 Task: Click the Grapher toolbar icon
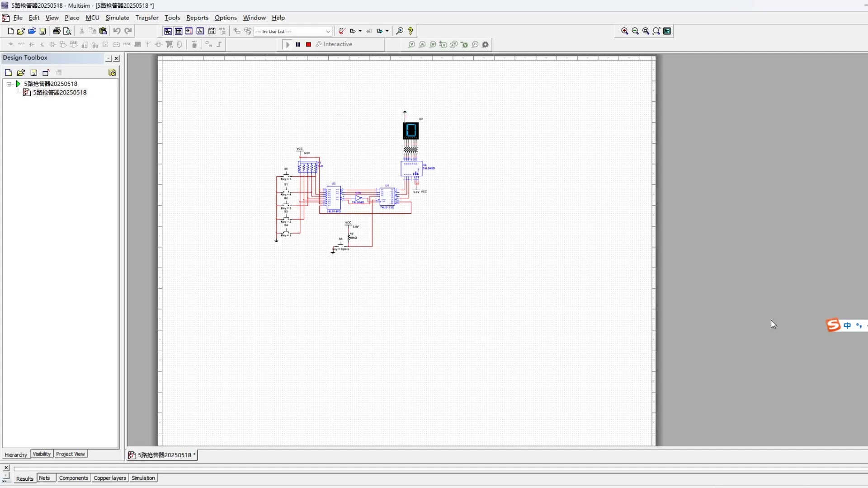200,31
